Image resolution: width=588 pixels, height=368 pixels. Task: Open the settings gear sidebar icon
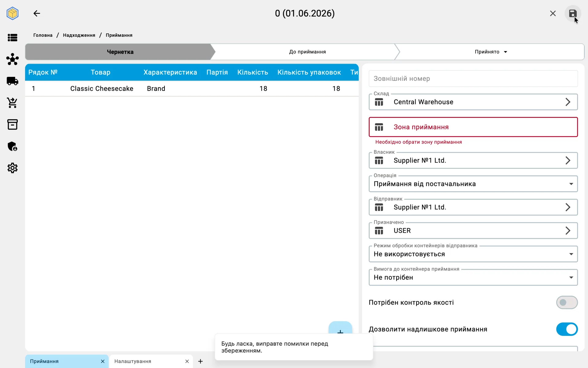13,168
